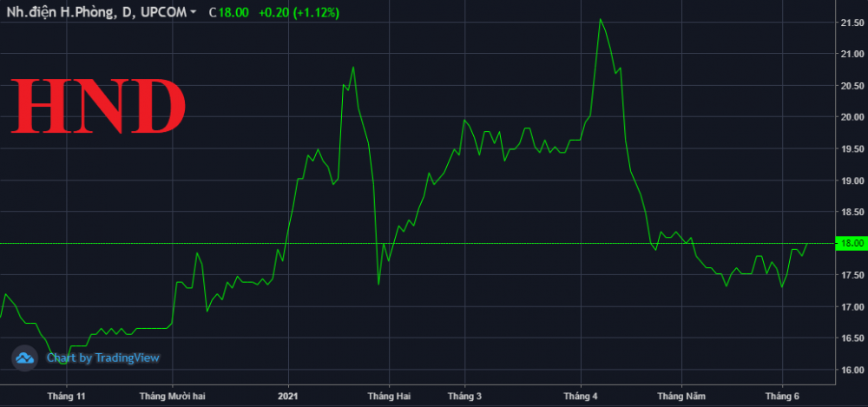
Task: Click the closing price value 18.00 in header
Action: 233,13
